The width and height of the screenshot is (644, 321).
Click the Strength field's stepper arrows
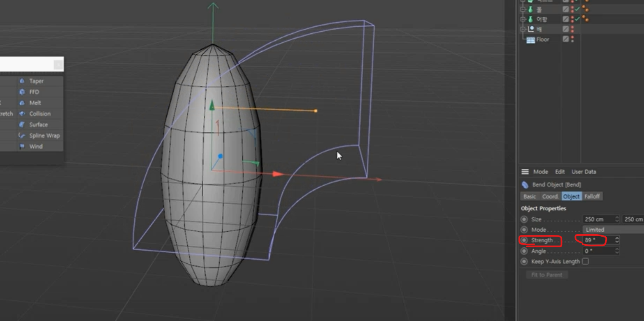[617, 240]
